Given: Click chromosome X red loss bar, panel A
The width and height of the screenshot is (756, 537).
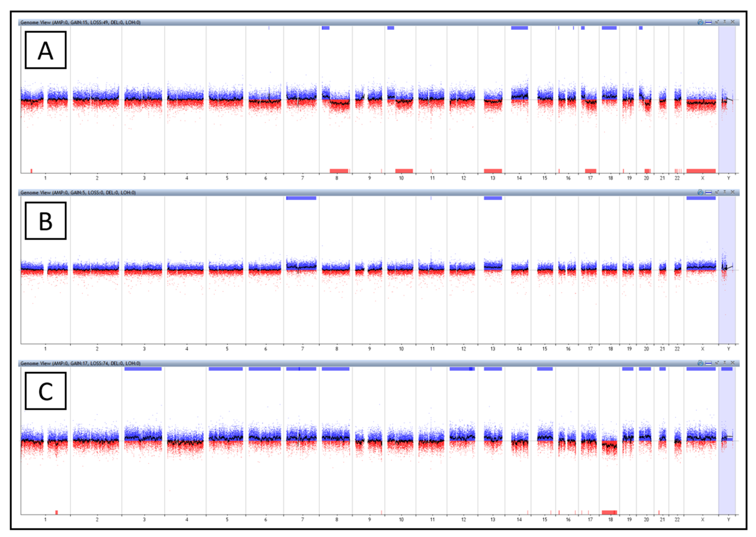Looking at the screenshot, I should [x=701, y=171].
